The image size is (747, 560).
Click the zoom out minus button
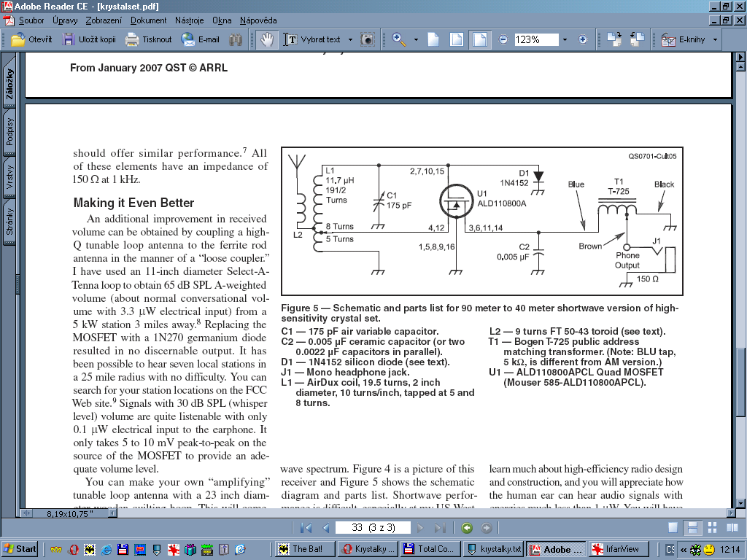pyautogui.click(x=503, y=39)
